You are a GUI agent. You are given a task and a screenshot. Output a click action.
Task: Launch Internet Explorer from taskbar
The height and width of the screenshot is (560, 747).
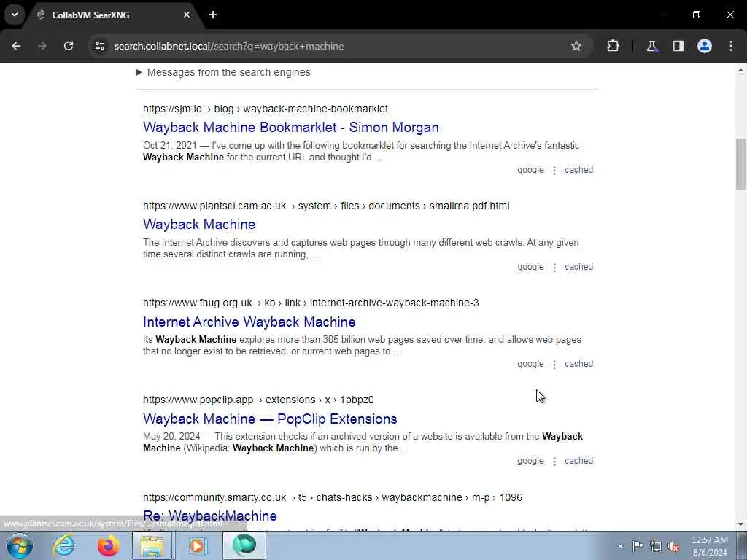(64, 545)
